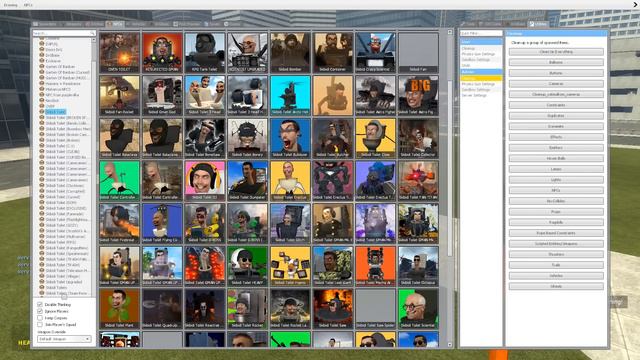Select the Skibidi Toilet Buzzsaw blue-background icon

(290, 138)
